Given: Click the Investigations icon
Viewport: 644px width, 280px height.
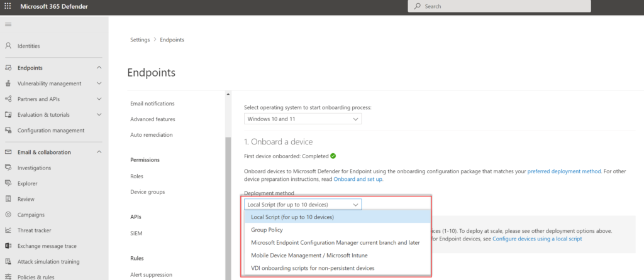Looking at the screenshot, I should tap(8, 168).
